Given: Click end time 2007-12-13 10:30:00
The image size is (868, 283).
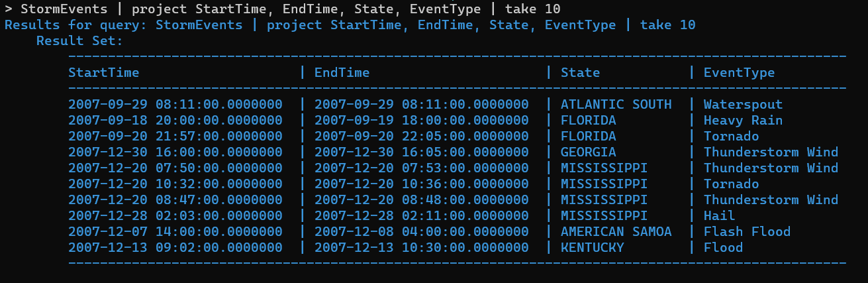Looking at the screenshot, I should (x=422, y=248).
